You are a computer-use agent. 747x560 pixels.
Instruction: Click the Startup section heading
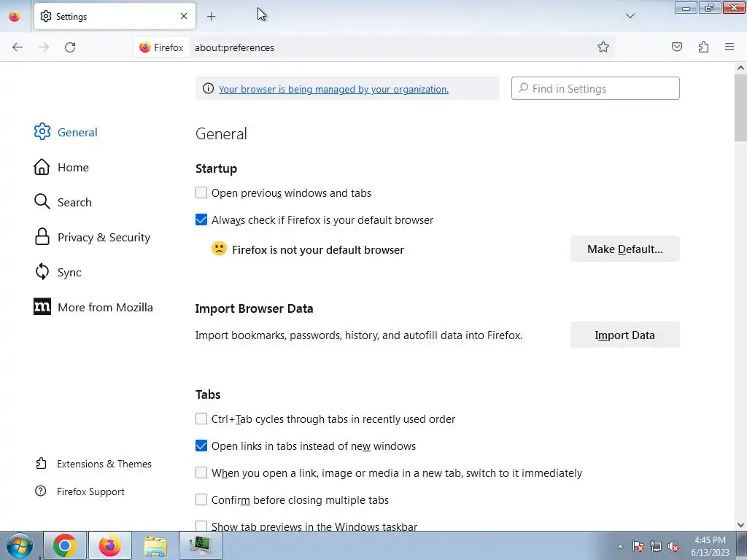(216, 168)
